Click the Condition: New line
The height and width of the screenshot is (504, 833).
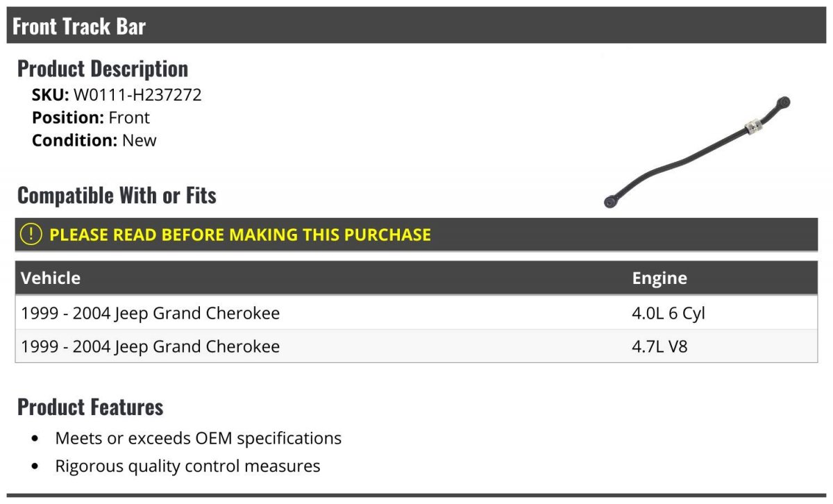tap(94, 140)
